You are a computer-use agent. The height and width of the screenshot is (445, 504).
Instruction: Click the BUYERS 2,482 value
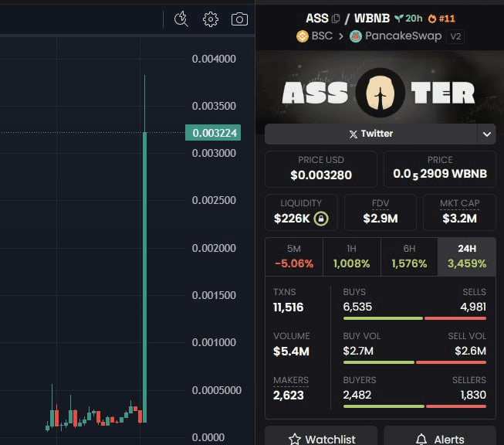(357, 395)
